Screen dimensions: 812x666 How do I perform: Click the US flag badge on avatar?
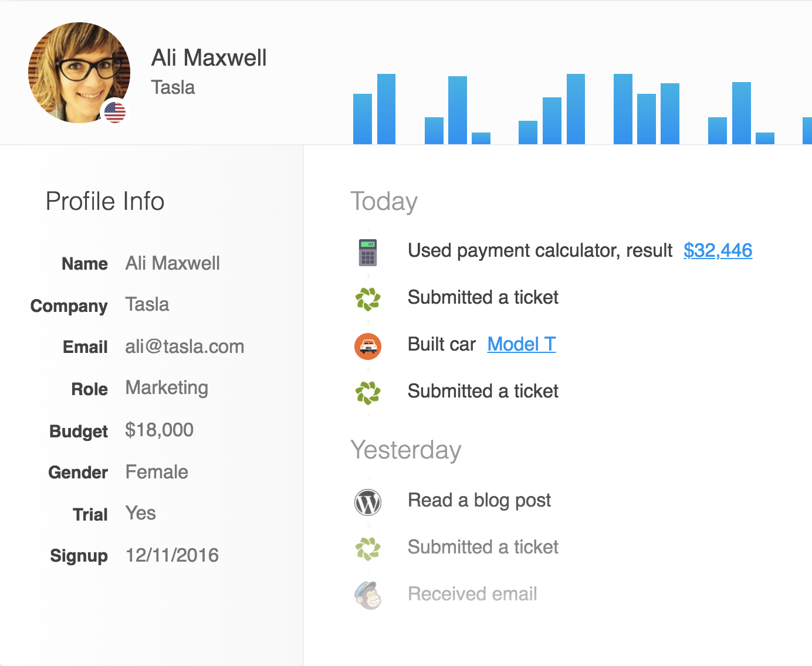pos(114,111)
